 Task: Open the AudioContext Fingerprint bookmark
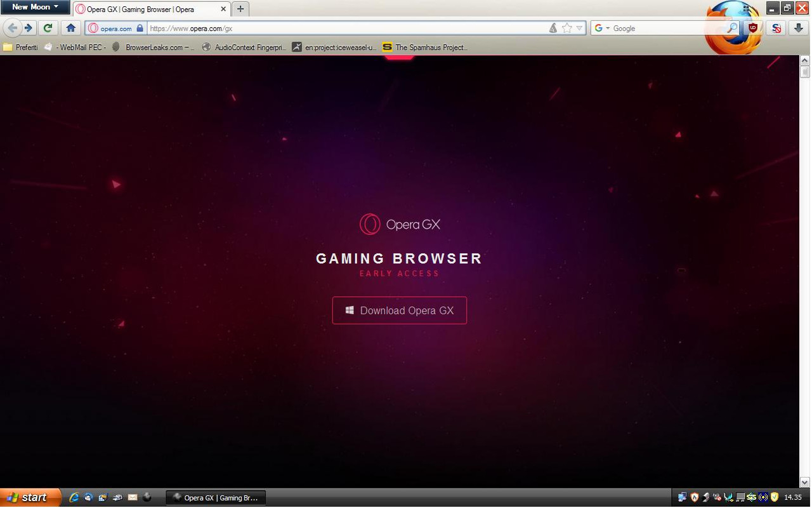[244, 47]
